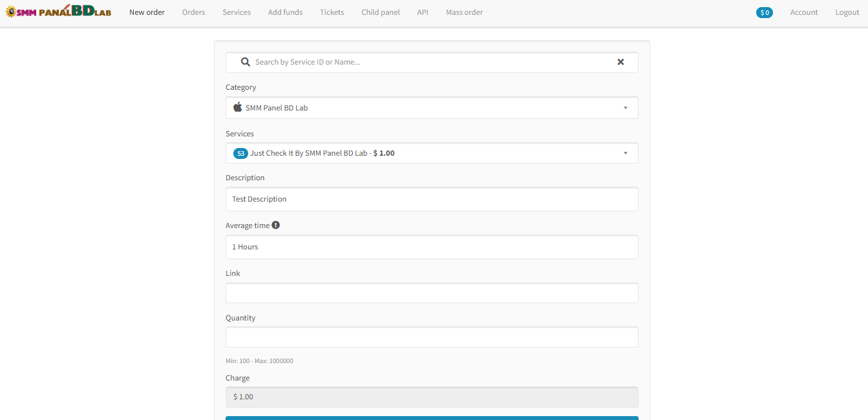This screenshot has height=420, width=868.
Task: Click the Logout link
Action: (847, 12)
